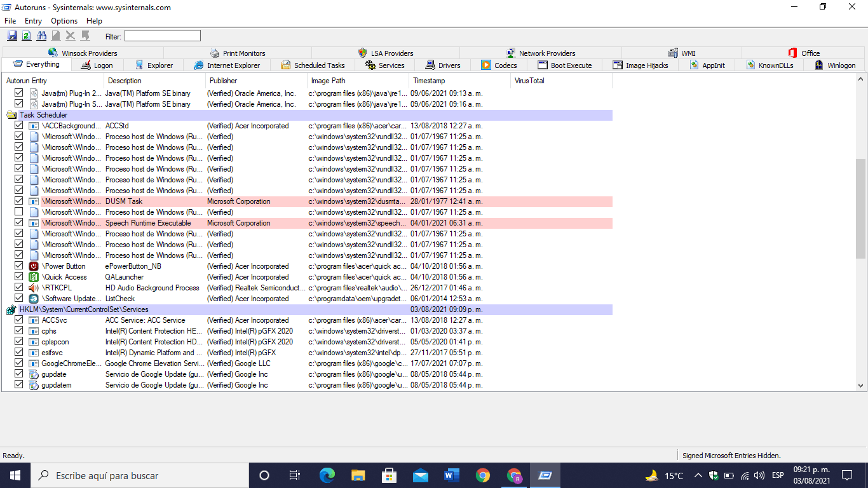Select the HD Audio Background Process text
This screenshot has width=868, height=488.
(153, 288)
